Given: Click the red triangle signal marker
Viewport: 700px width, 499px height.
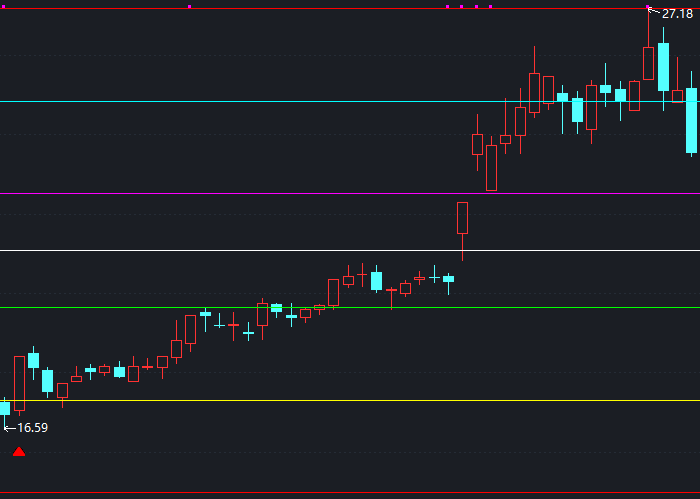Looking at the screenshot, I should coord(19,452).
